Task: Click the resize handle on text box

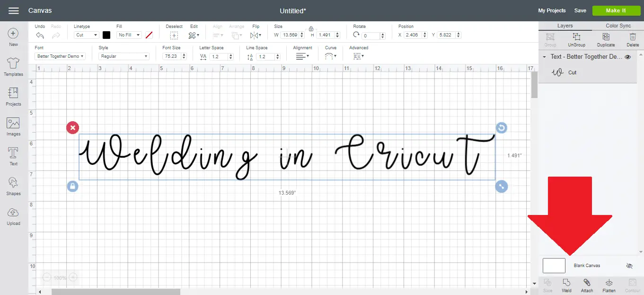Action: tap(502, 186)
